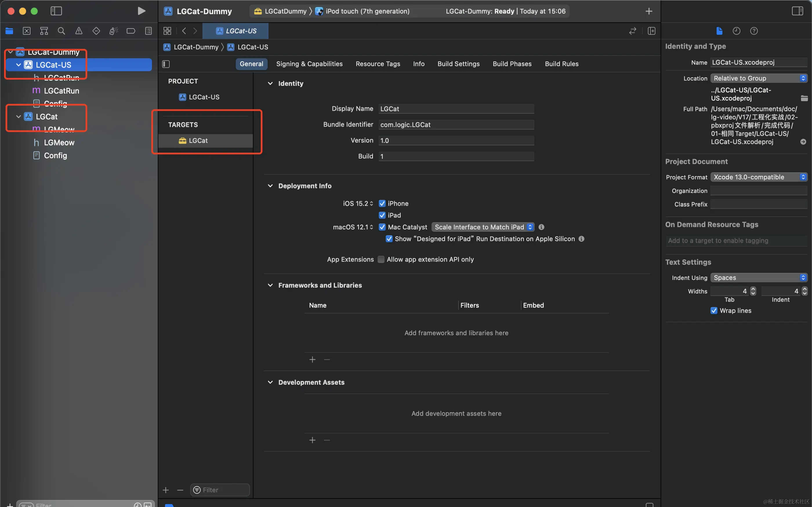
Task: Click the add editor split icon
Action: click(x=651, y=31)
